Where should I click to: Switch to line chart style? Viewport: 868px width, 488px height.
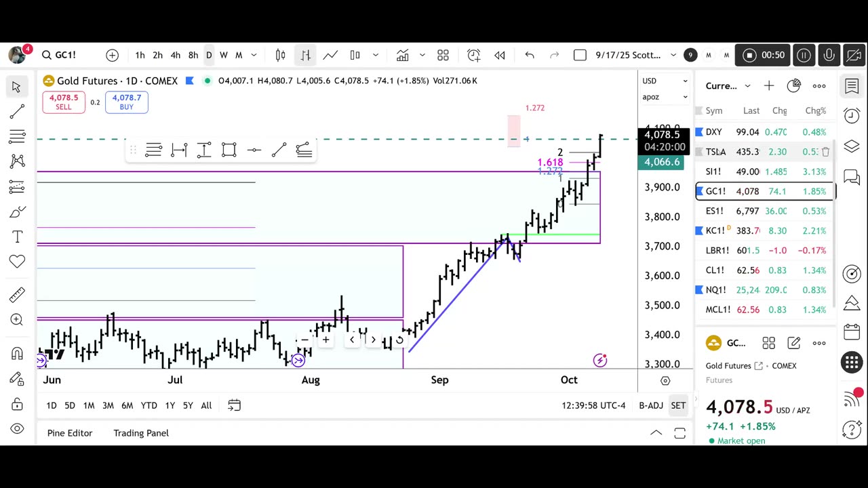pyautogui.click(x=330, y=55)
